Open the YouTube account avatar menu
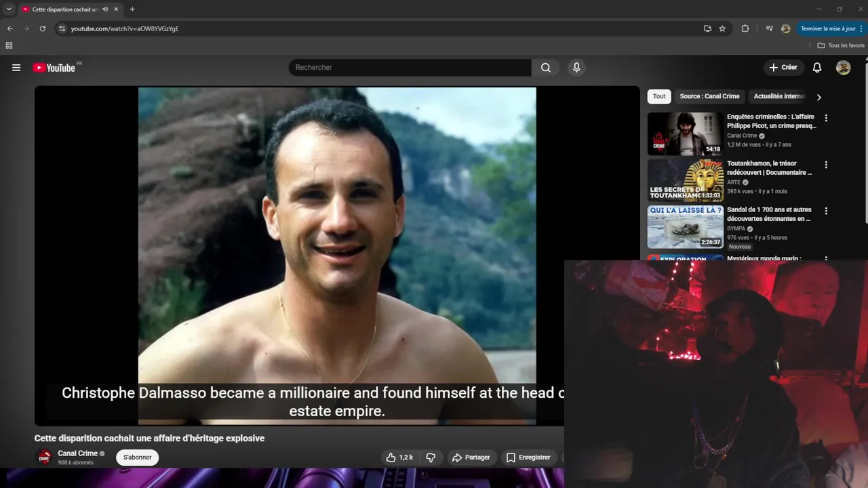 [x=843, y=68]
